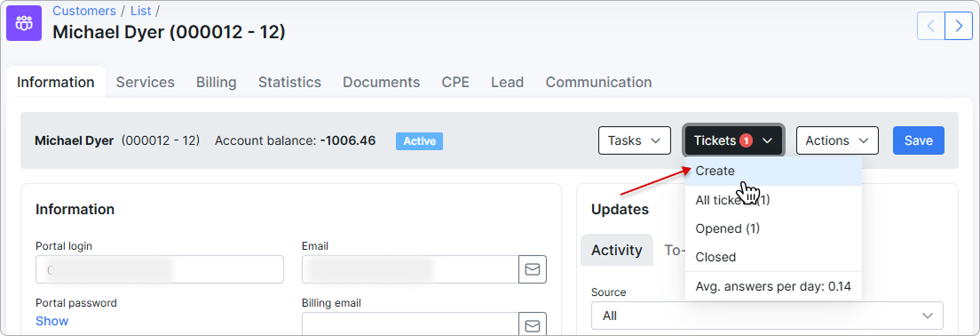The width and height of the screenshot is (980, 336).
Task: Click Michael Dyer name in header bar
Action: [x=74, y=140]
